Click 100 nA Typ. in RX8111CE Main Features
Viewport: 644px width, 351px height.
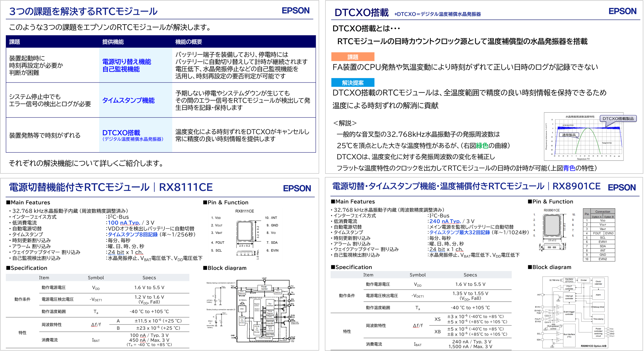pyautogui.click(x=124, y=223)
